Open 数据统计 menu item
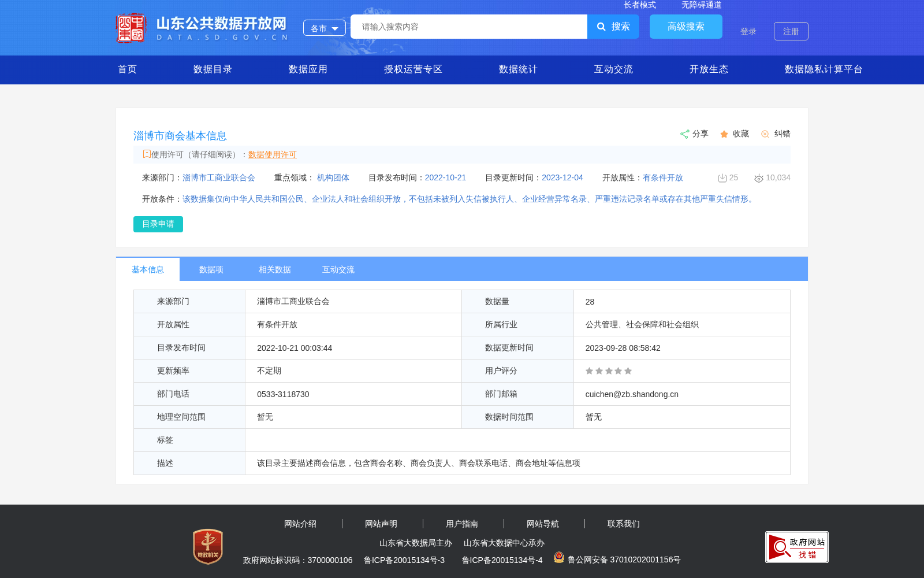Viewport: 924px width, 578px height. (519, 69)
